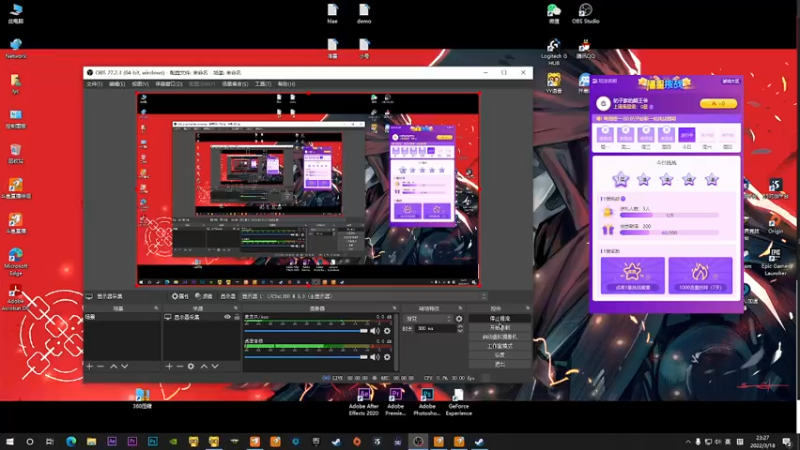Select Saturday's day tile in the challenge widget
Screen dimensions: 800x450
(707, 135)
